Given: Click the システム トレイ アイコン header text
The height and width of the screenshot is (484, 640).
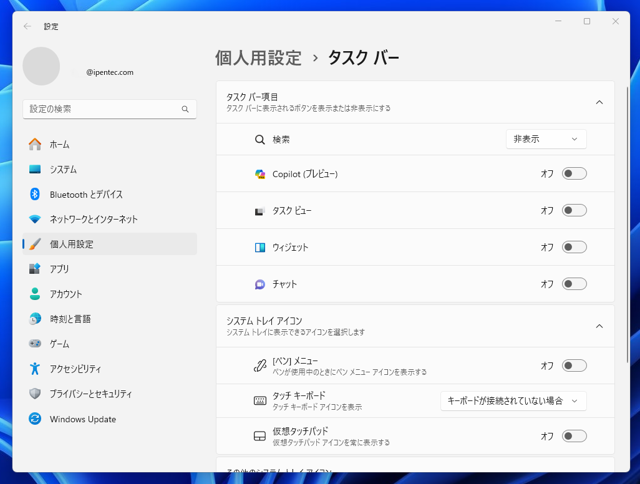Looking at the screenshot, I should point(264,321).
